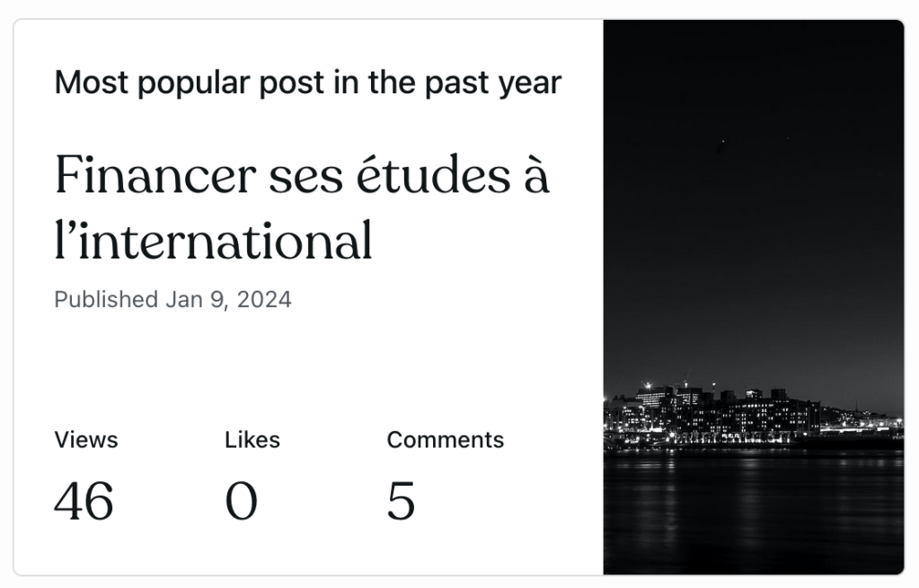The height and width of the screenshot is (588, 919).
Task: Select the "Published Jan 9, 2024" date
Action: tap(172, 299)
